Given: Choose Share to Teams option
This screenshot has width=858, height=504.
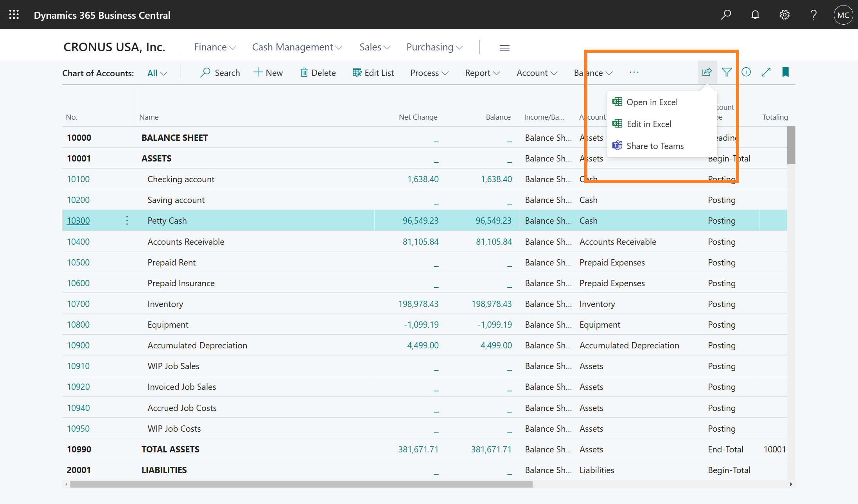Looking at the screenshot, I should click(655, 146).
